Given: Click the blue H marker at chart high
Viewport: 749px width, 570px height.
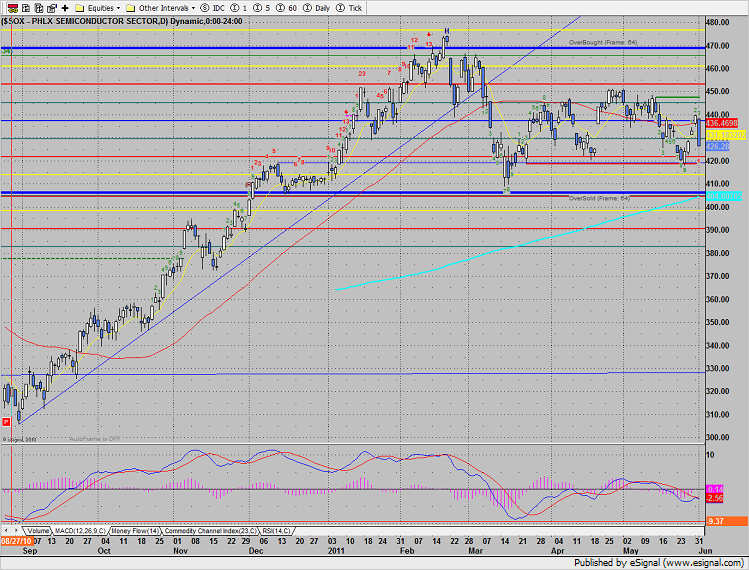Looking at the screenshot, I should (x=447, y=31).
